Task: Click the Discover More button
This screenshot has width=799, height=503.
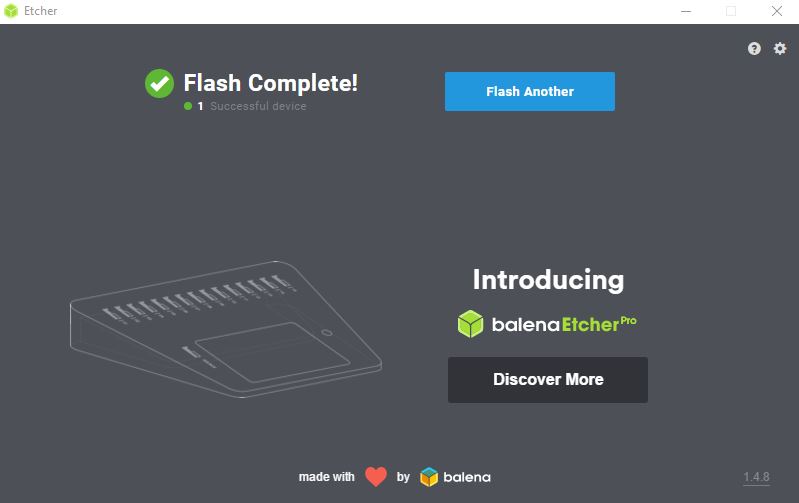Action: coord(548,380)
